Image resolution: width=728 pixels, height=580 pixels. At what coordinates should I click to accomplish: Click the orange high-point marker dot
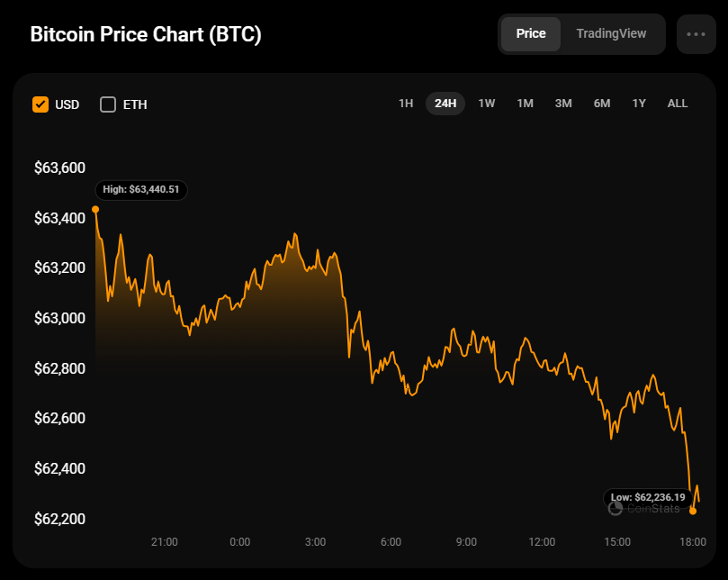coord(95,209)
